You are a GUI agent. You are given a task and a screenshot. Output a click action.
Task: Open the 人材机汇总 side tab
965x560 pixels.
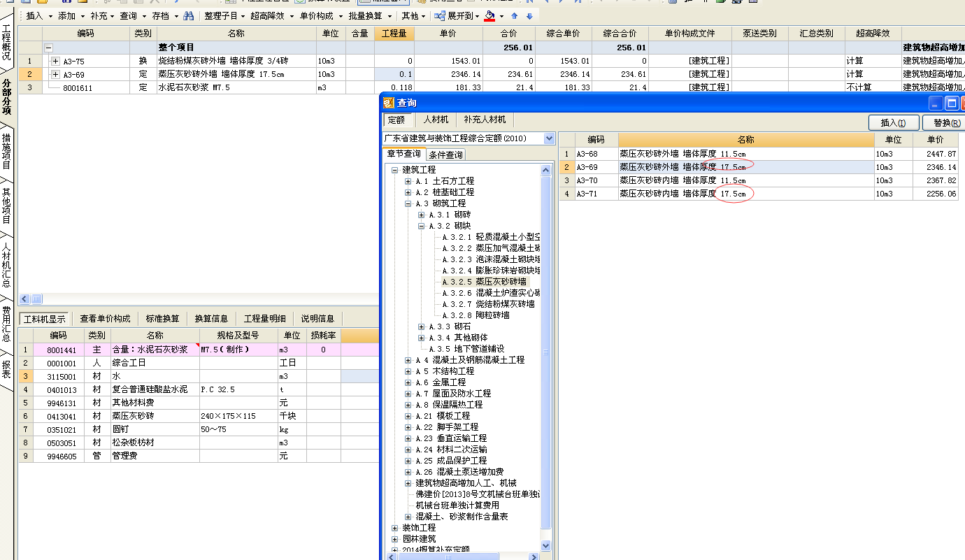[x=6, y=265]
